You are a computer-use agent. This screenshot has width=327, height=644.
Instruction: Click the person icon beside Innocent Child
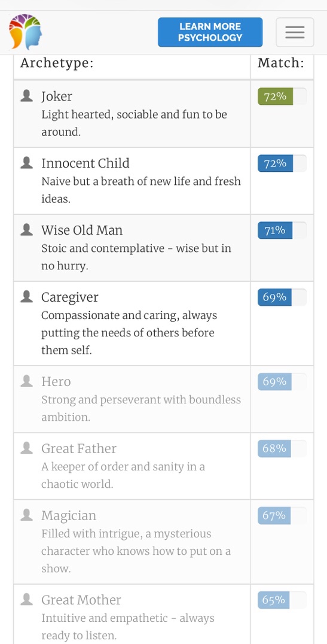click(x=27, y=163)
